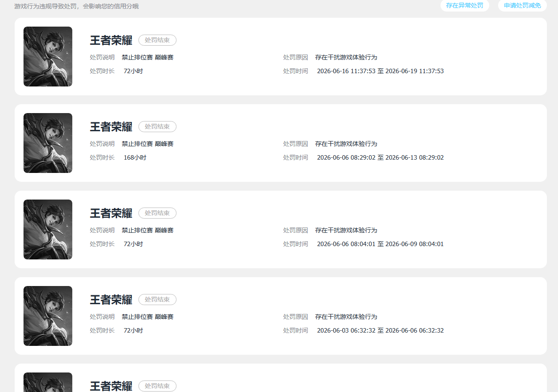Click 2026-06-06 08:04:01 至 2026-06-09 08:04:01
This screenshot has height=392, width=558.
pos(381,244)
